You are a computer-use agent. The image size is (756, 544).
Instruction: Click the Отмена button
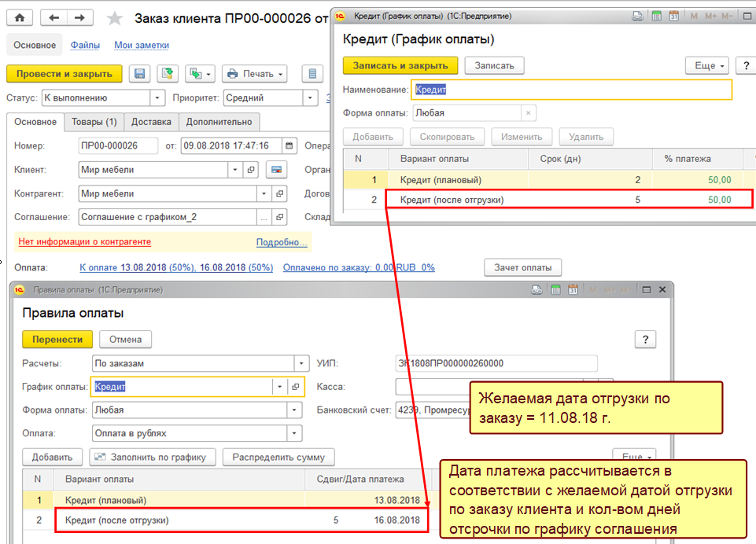[x=125, y=340]
